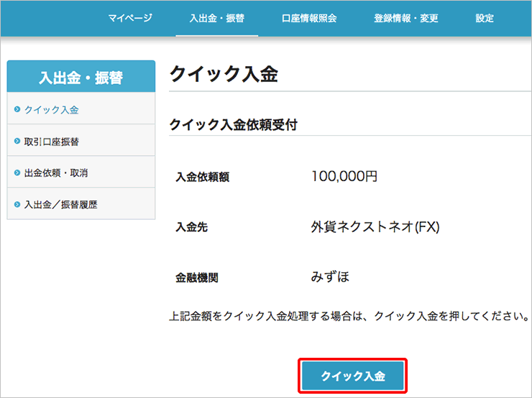
Task: Click the 100,000円 deposit amount value
Action: pos(344,176)
